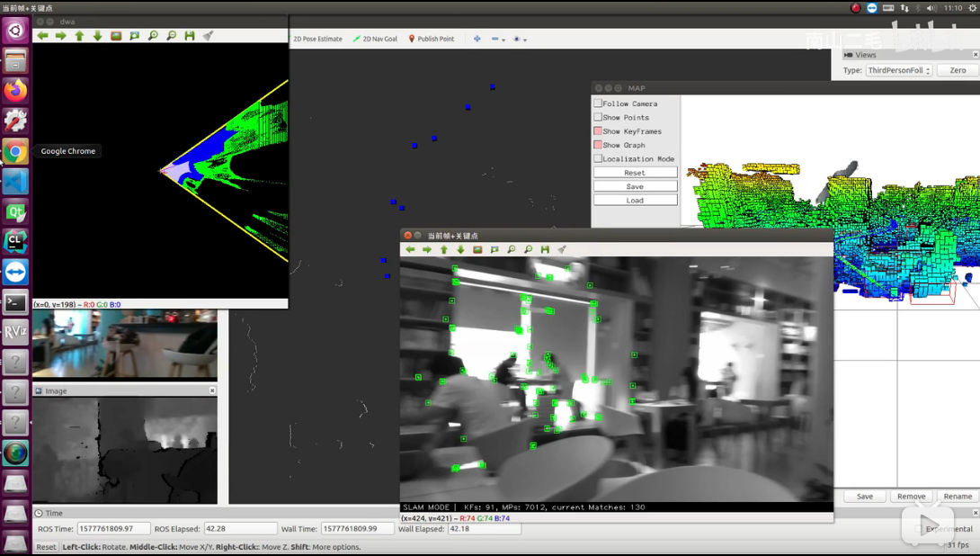980x556 pixels.
Task: Click color camera image thumbnail in RViz
Action: pos(125,345)
